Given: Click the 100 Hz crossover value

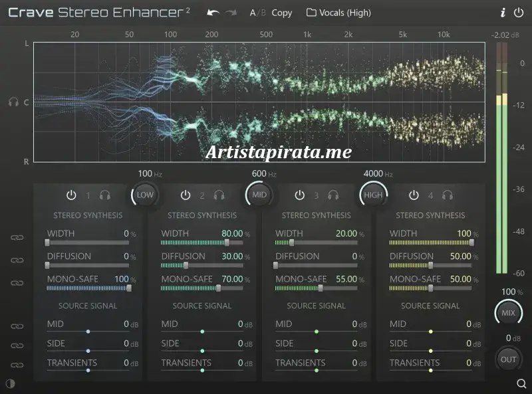Looking at the screenshot, I should 150,173.
